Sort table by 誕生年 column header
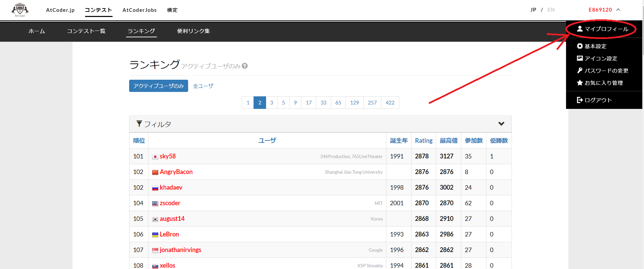This screenshot has width=644, height=269. click(x=399, y=140)
